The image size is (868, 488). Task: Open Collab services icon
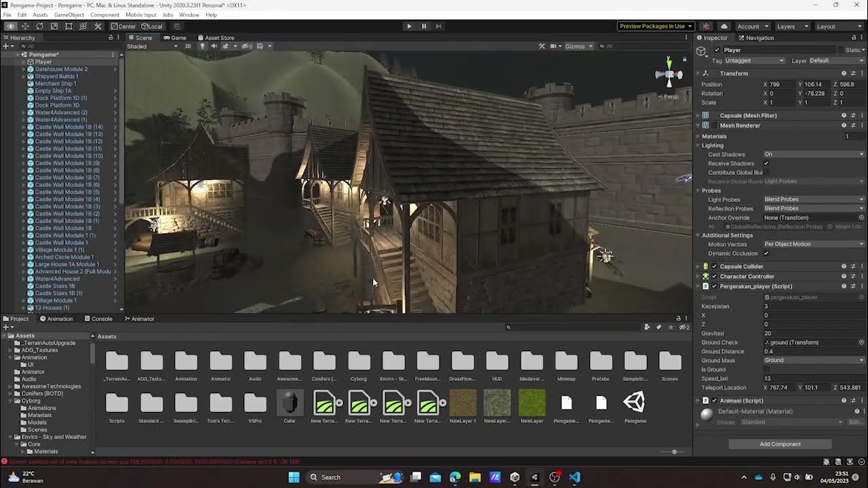pos(706,26)
